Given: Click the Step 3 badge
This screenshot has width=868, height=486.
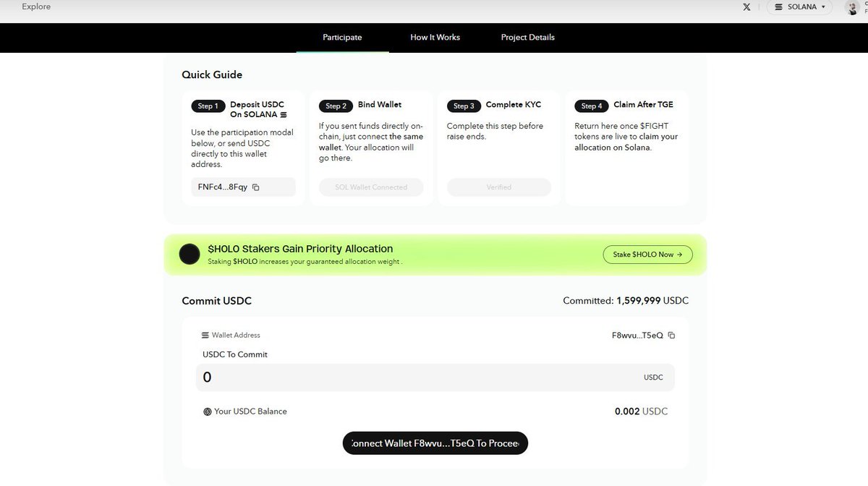Looking at the screenshot, I should [464, 106].
